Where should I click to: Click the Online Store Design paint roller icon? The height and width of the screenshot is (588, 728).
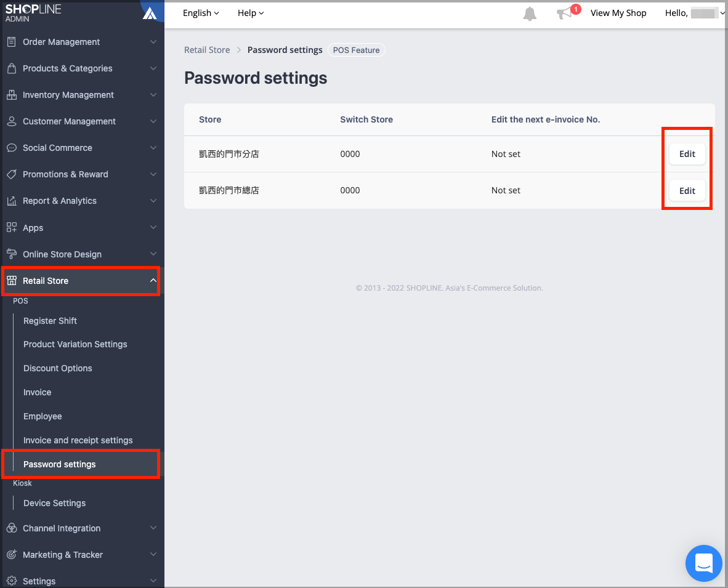[x=11, y=254]
